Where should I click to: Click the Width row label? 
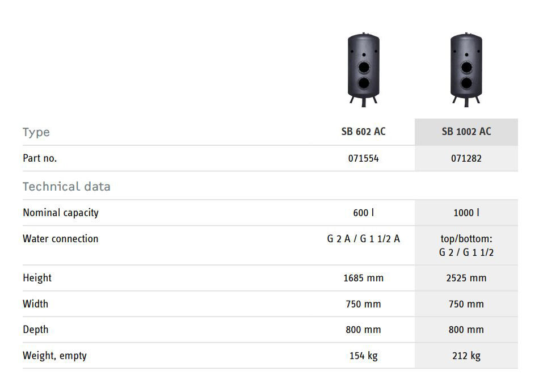pyautogui.click(x=35, y=304)
